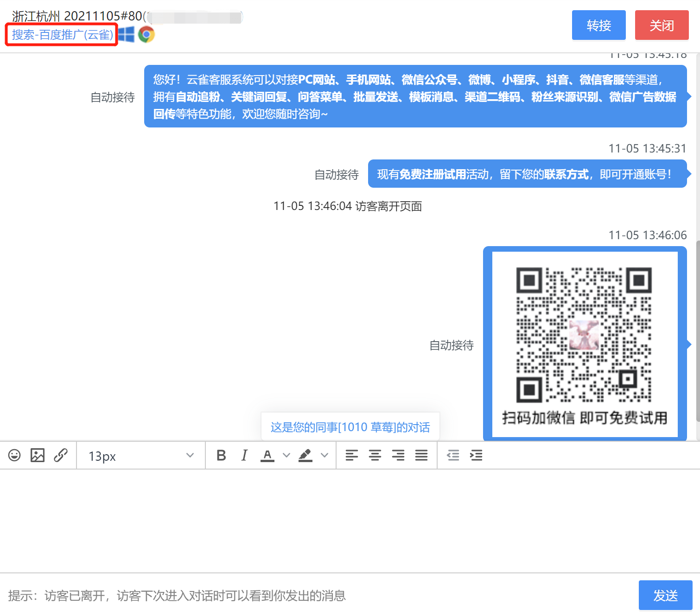Click the decrease indent icon
This screenshot has width=700, height=616.
[453, 455]
